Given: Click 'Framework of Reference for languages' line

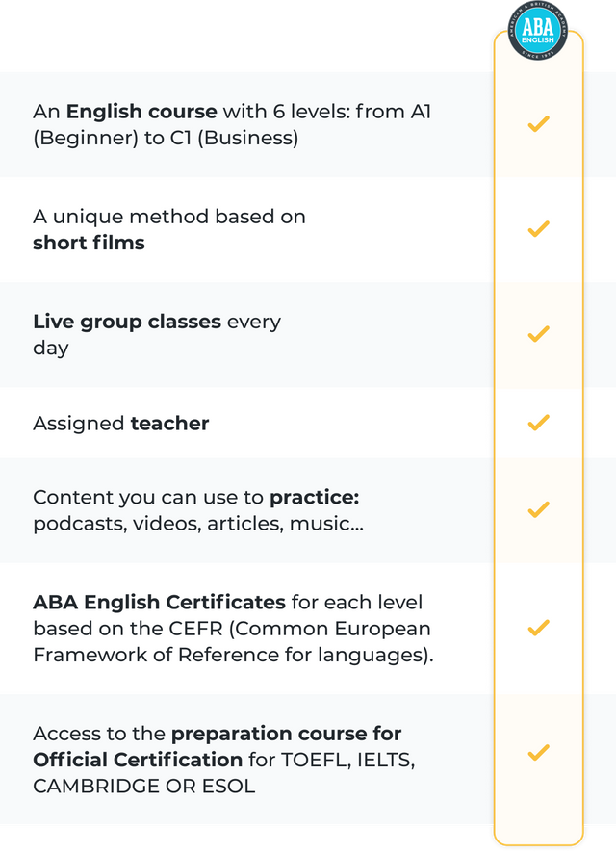Looking at the screenshot, I should click(x=233, y=655).
